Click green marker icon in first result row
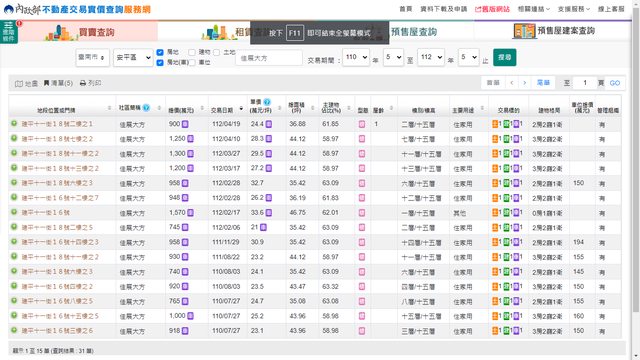 coord(14,123)
